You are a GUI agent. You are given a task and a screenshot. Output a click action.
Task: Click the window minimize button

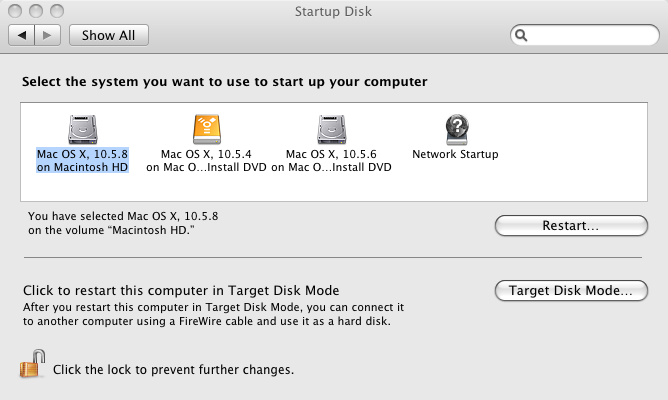click(36, 11)
